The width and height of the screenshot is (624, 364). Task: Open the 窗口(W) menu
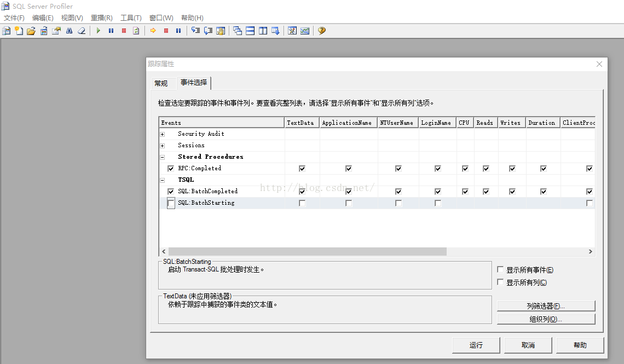click(161, 18)
